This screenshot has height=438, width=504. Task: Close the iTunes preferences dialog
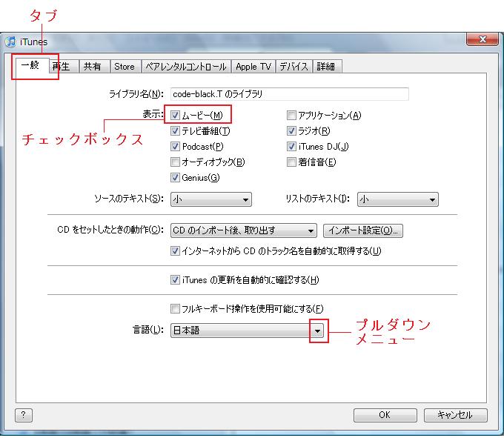click(x=483, y=39)
